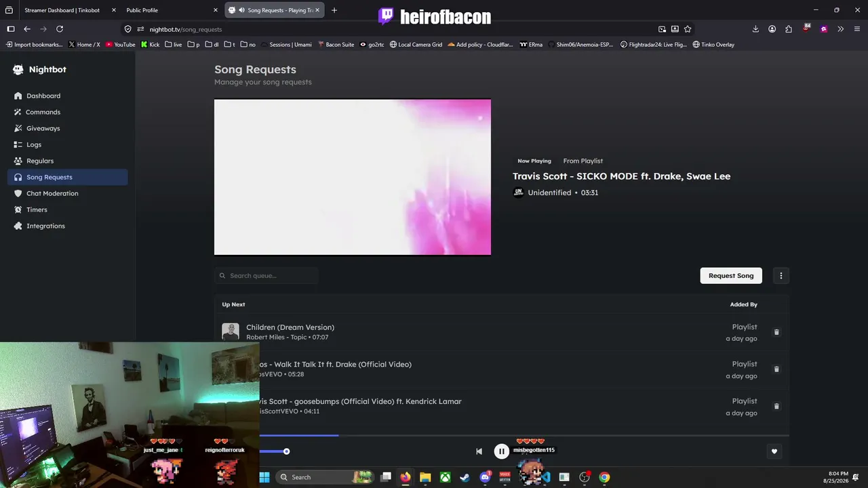Open the taskbar clock and date

(835, 477)
